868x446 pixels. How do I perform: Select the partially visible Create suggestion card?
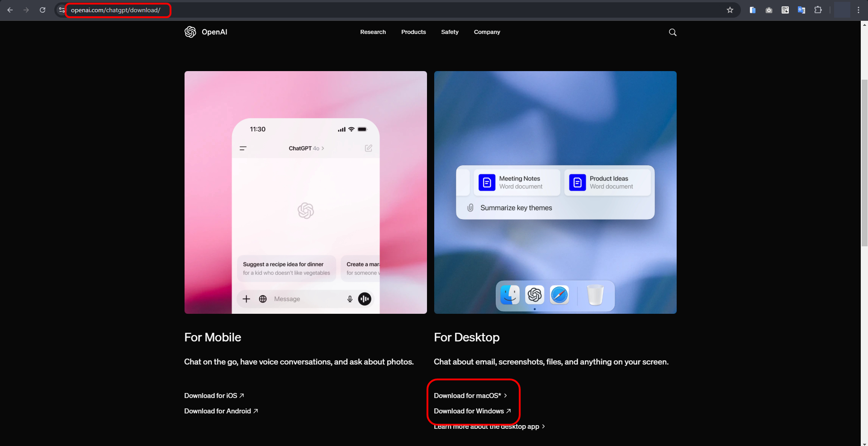[360, 268]
